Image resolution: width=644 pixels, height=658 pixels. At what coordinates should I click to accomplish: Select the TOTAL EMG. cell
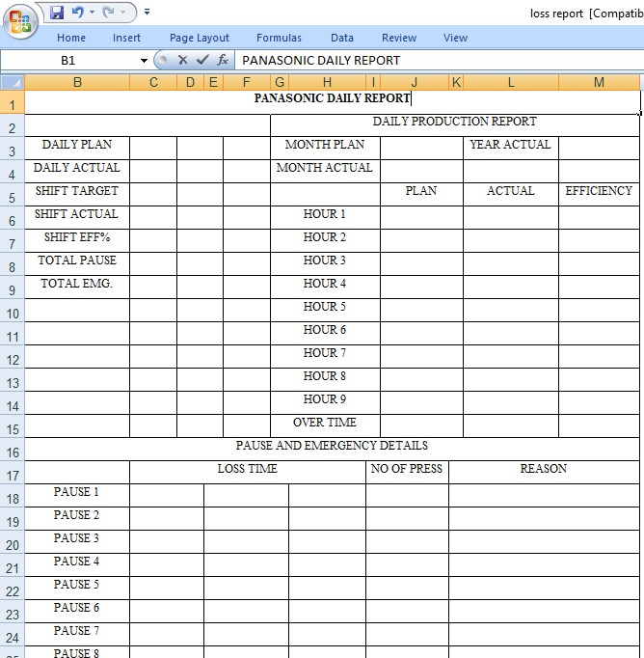[77, 287]
